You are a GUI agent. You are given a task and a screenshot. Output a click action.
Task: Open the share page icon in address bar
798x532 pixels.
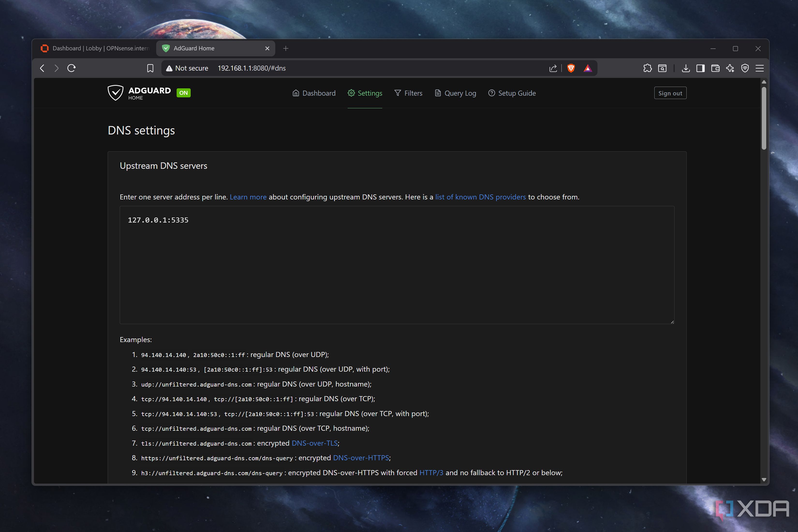click(553, 68)
